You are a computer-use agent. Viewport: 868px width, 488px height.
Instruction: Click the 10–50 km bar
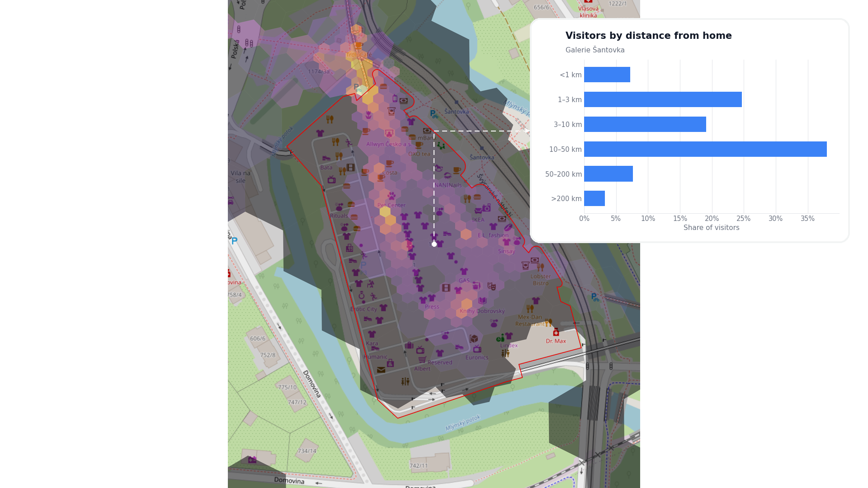[x=705, y=149]
